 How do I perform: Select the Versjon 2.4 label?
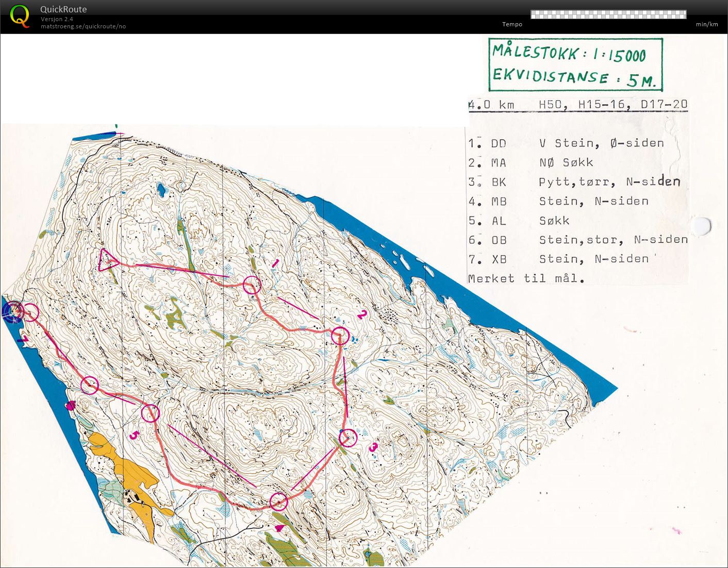coord(57,19)
